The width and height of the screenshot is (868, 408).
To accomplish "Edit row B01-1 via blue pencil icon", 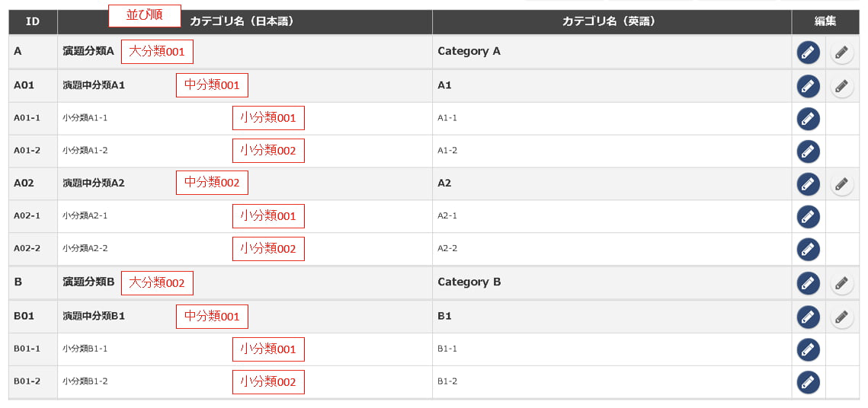I will point(808,349).
